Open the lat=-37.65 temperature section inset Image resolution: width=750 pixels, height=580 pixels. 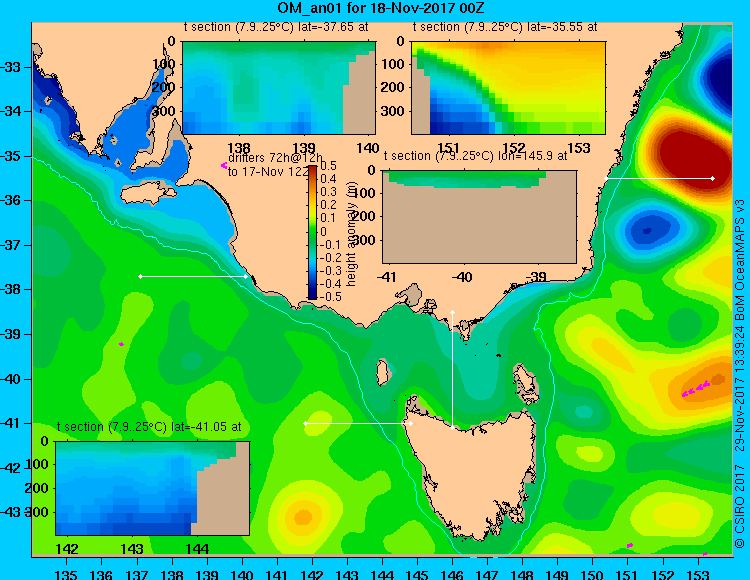279,88
